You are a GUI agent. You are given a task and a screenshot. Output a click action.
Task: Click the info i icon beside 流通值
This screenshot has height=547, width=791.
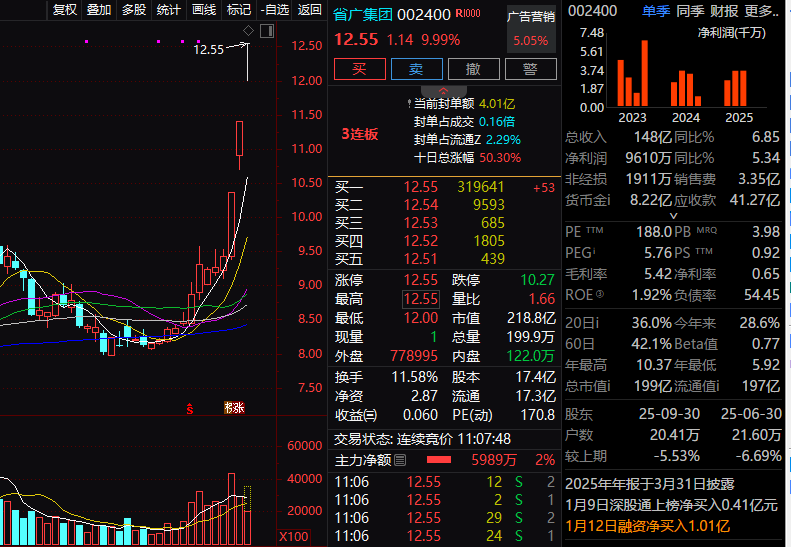pos(717,386)
